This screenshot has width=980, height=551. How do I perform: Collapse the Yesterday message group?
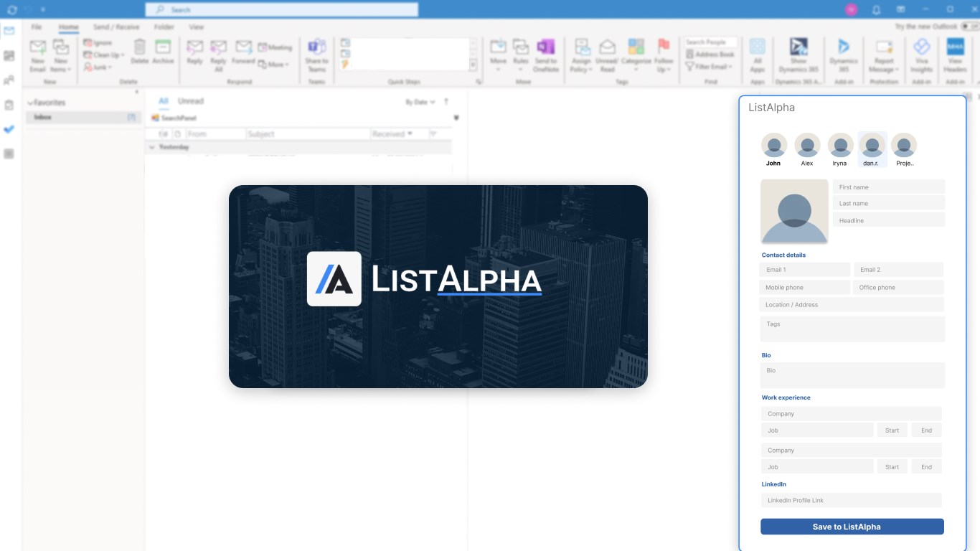pos(151,147)
